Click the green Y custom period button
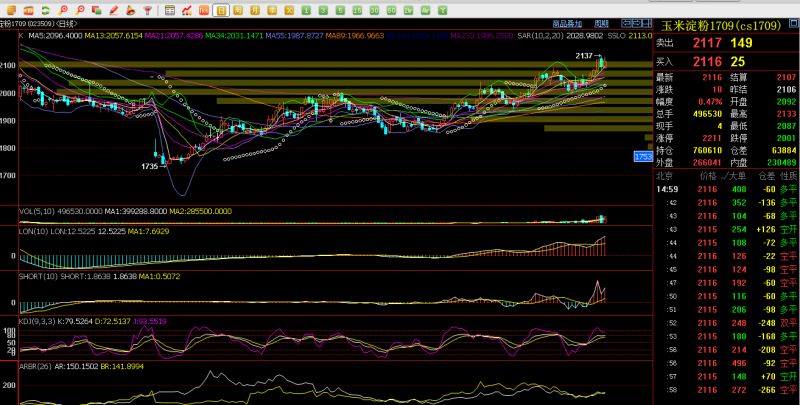This screenshot has width=800, height=405. (x=443, y=10)
